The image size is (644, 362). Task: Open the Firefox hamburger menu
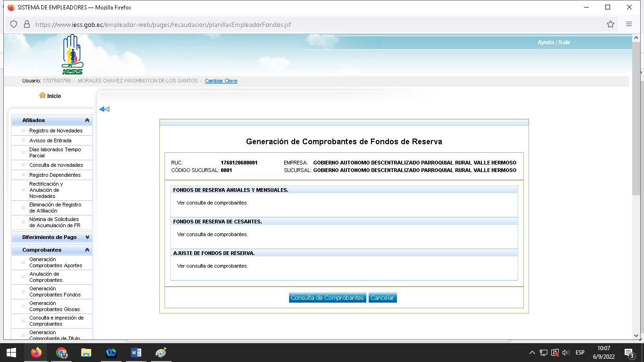point(629,24)
